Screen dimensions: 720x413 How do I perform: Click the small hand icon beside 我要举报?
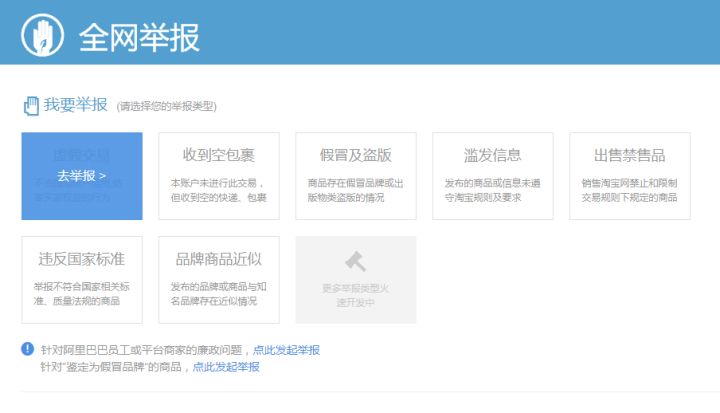(31, 104)
